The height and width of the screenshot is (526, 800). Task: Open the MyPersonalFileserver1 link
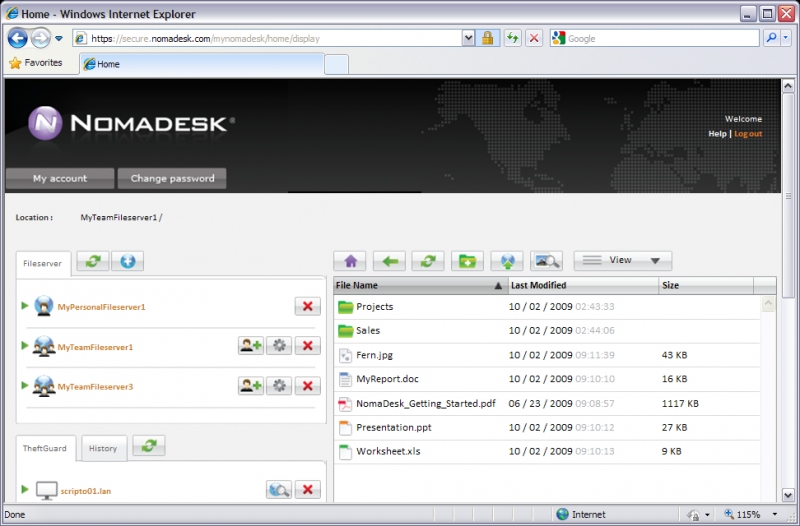tap(102, 307)
